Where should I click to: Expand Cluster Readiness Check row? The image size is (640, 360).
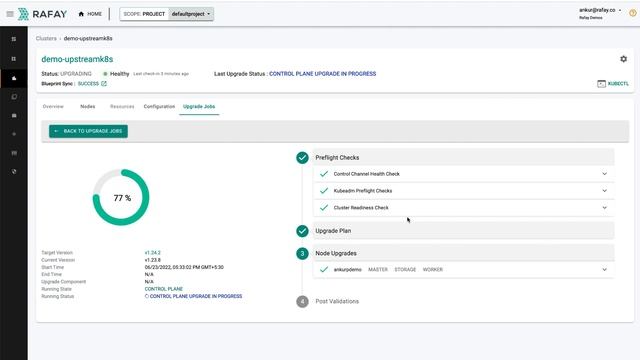pos(463,208)
